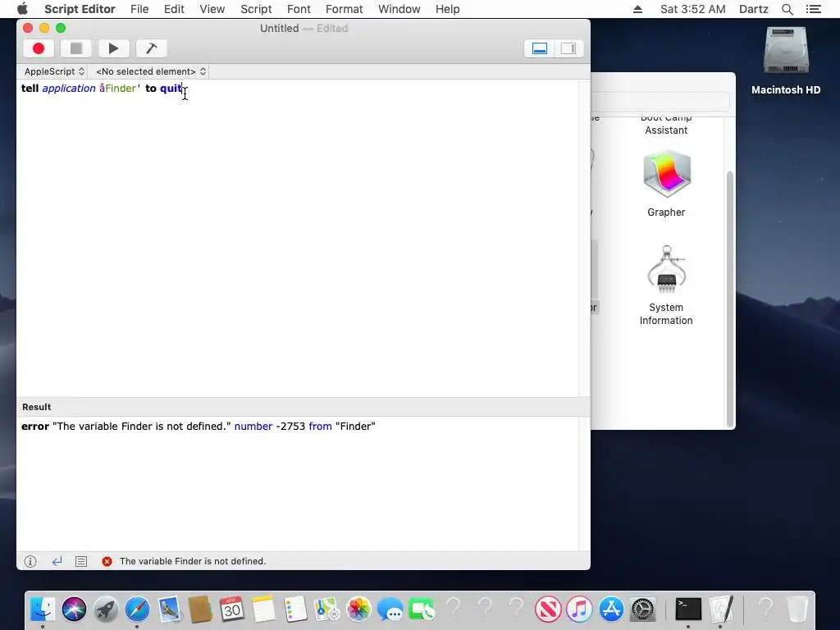Open Launchpad from the Dock

106,609
